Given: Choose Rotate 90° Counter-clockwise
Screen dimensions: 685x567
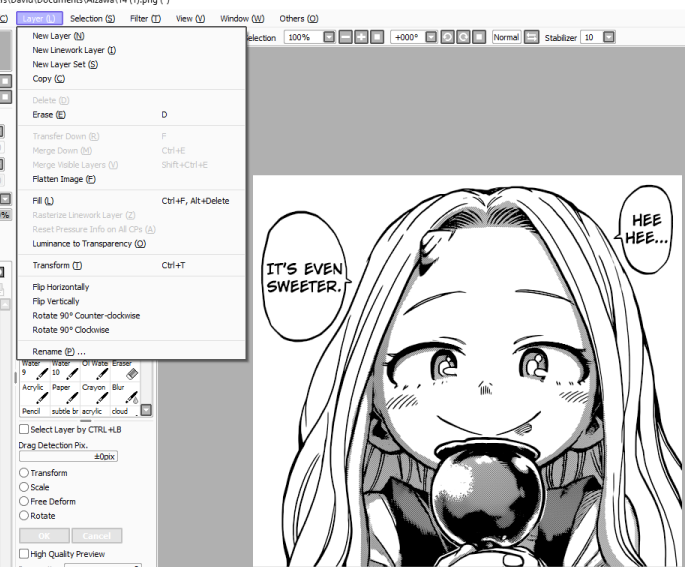Looking at the screenshot, I should [x=131, y=315].
